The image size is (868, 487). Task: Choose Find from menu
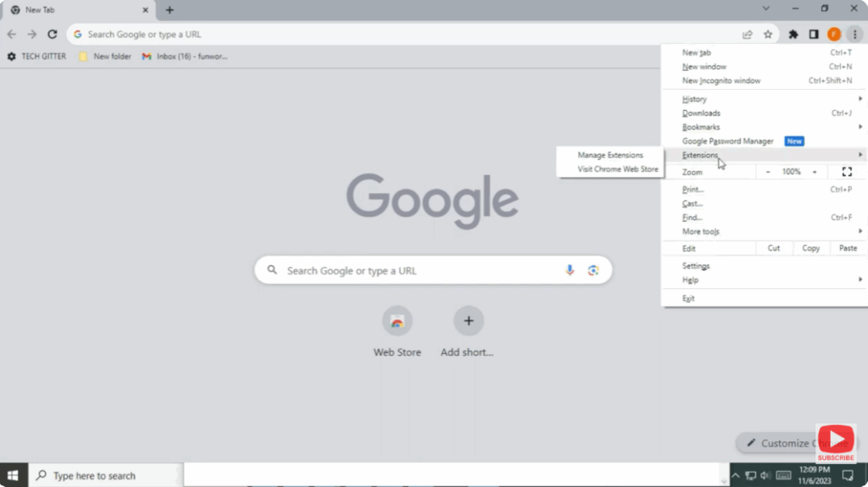click(764, 218)
